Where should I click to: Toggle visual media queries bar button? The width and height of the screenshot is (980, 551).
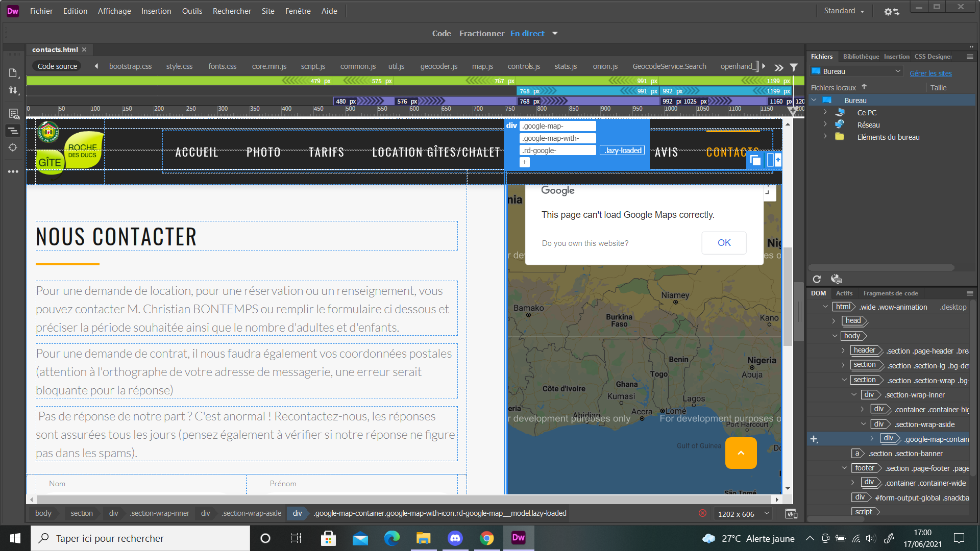click(x=13, y=131)
